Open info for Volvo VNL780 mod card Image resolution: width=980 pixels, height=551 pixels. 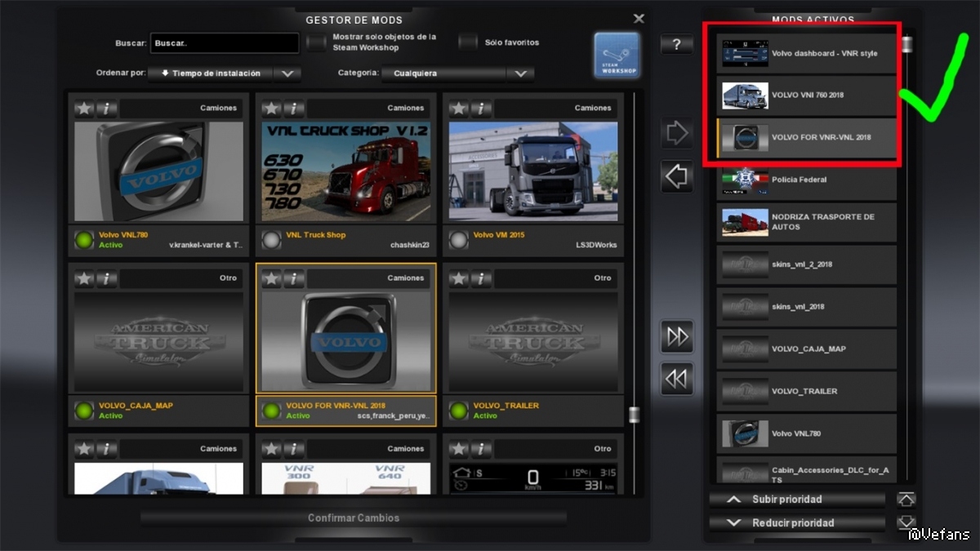tap(107, 108)
